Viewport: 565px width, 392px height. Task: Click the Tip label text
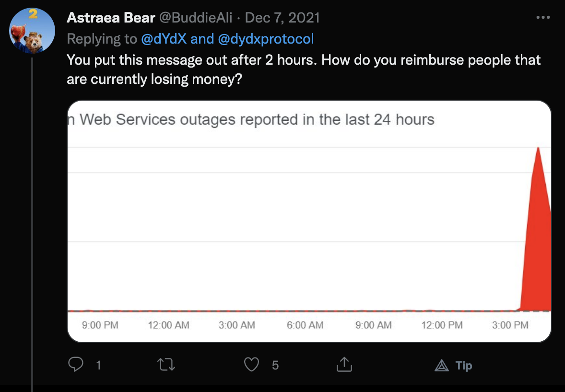click(x=464, y=366)
